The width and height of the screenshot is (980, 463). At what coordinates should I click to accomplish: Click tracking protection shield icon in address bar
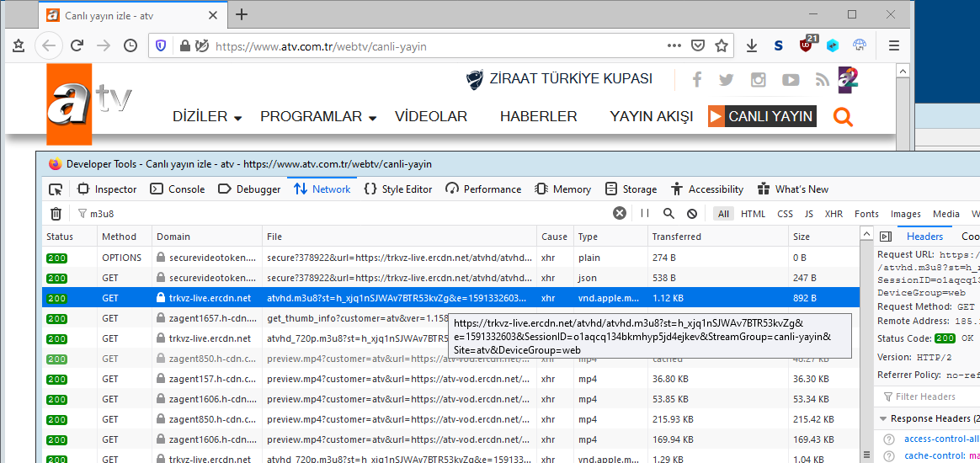coord(161,45)
